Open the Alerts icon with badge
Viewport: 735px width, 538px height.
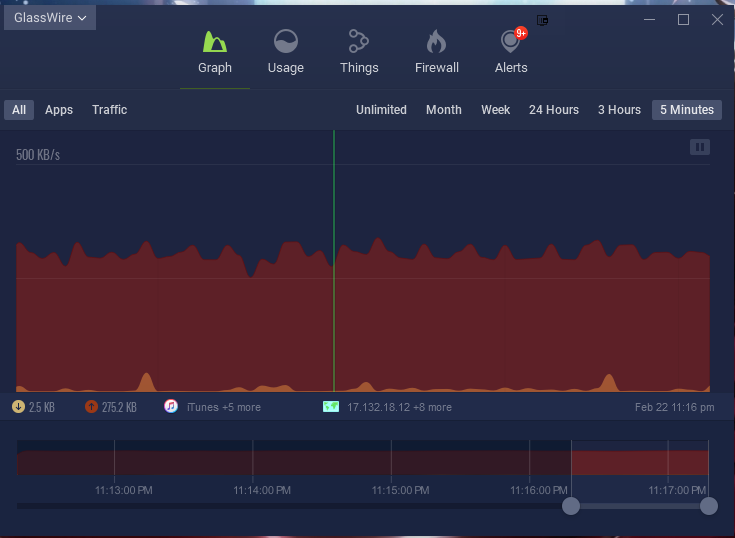click(512, 42)
